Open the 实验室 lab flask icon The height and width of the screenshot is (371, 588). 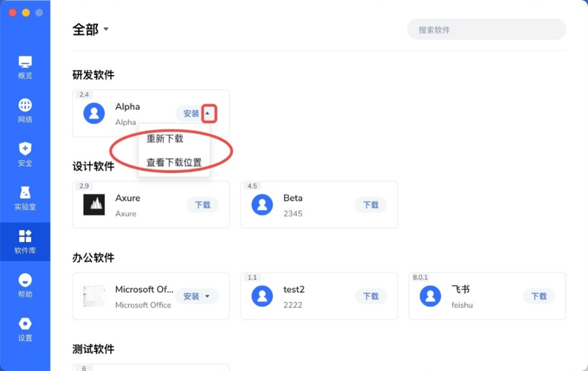[x=25, y=194]
